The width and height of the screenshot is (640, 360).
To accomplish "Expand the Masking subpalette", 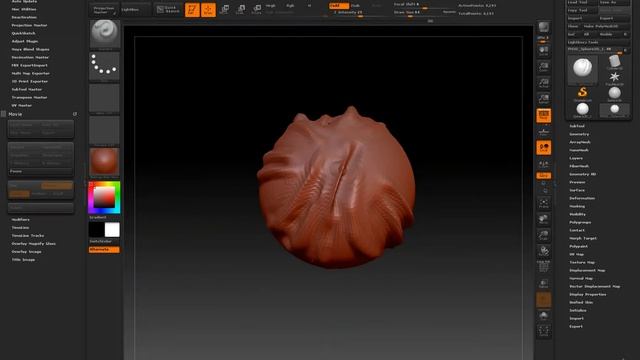I will (577, 206).
